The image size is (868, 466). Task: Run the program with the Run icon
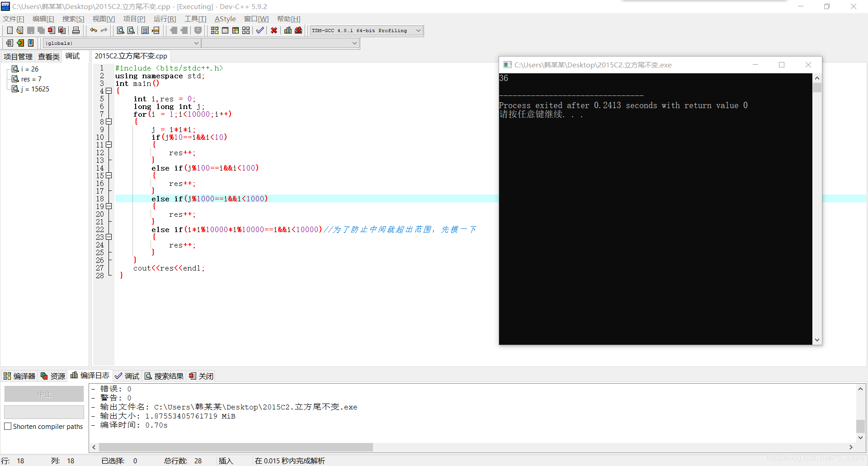(225, 30)
